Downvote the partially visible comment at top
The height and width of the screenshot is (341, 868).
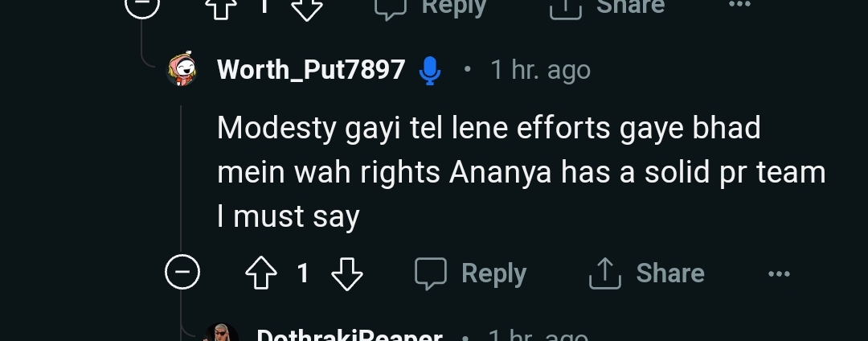[x=307, y=8]
